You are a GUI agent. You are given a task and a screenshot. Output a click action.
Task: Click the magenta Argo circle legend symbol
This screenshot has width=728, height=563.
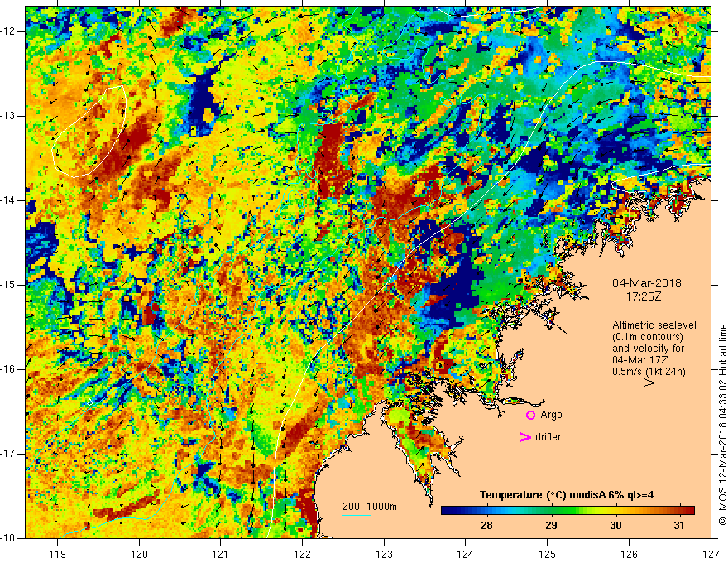pos(530,415)
